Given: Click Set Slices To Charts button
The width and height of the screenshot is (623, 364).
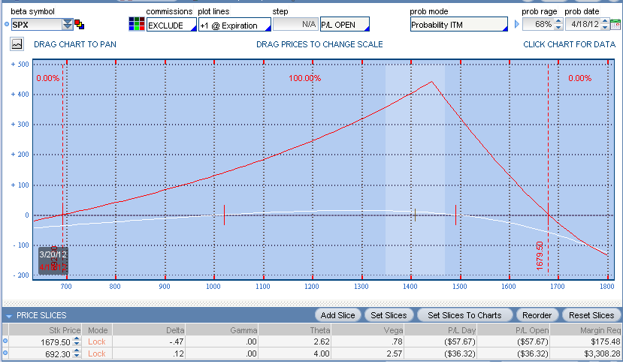Looking at the screenshot, I should coord(464,315).
